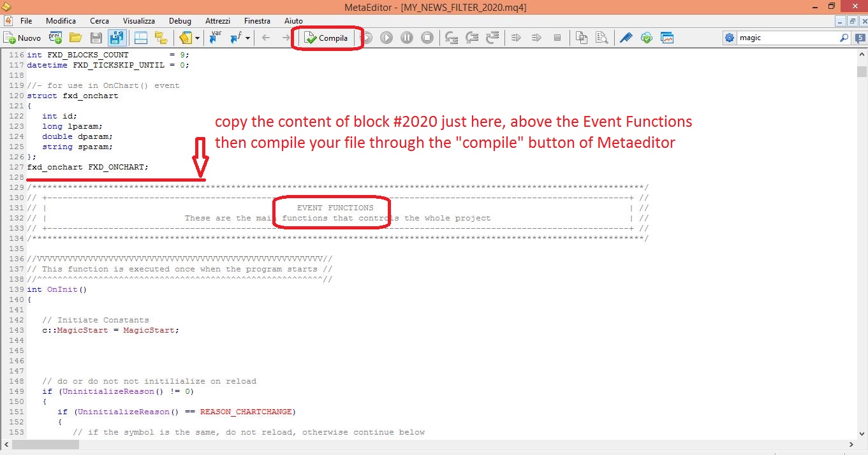Image resolution: width=868 pixels, height=455 pixels.
Task: Click the first profiling arrow icon
Action: (517, 38)
